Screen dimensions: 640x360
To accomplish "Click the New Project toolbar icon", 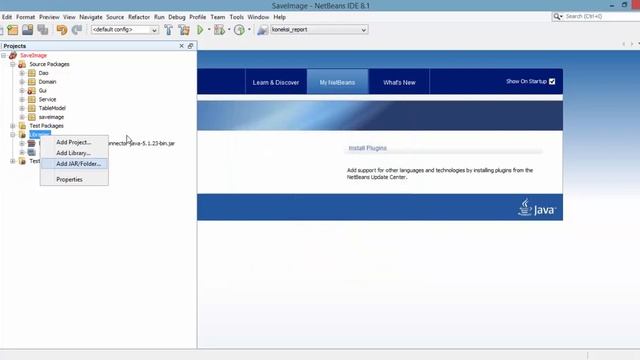I will tap(13, 30).
